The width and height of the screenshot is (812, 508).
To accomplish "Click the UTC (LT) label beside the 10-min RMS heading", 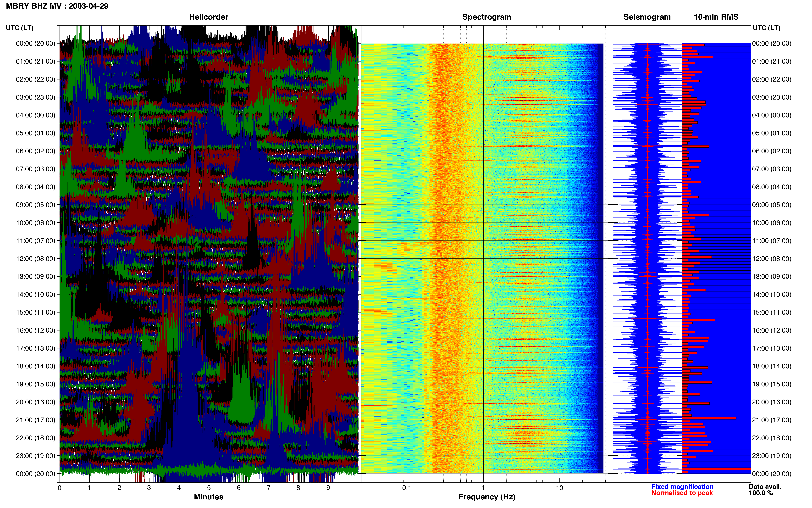I will 766,28.
